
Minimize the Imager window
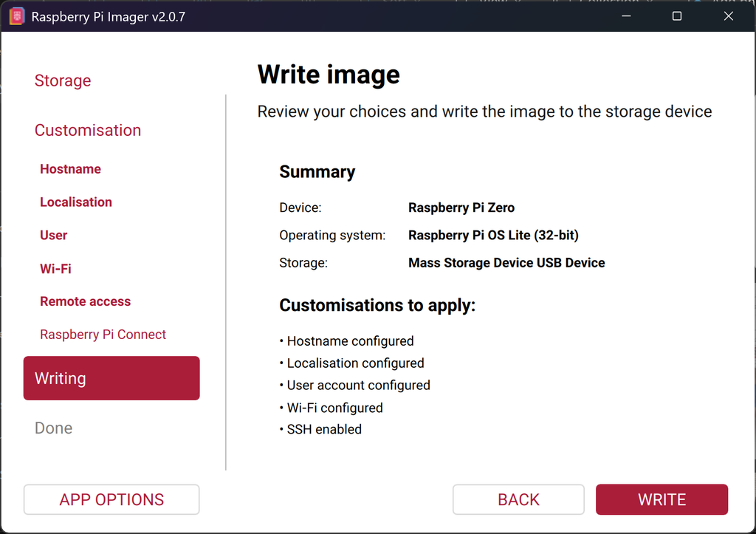(x=626, y=16)
